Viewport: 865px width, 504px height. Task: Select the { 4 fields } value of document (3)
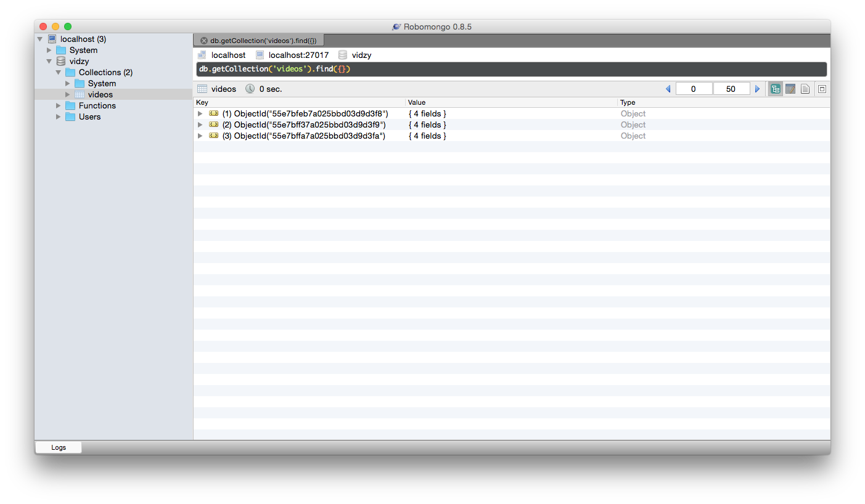tap(427, 136)
